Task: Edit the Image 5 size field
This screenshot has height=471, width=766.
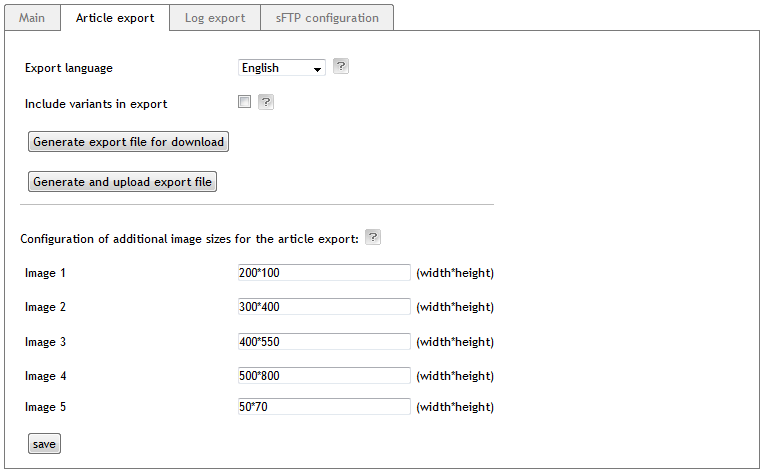Action: (324, 406)
